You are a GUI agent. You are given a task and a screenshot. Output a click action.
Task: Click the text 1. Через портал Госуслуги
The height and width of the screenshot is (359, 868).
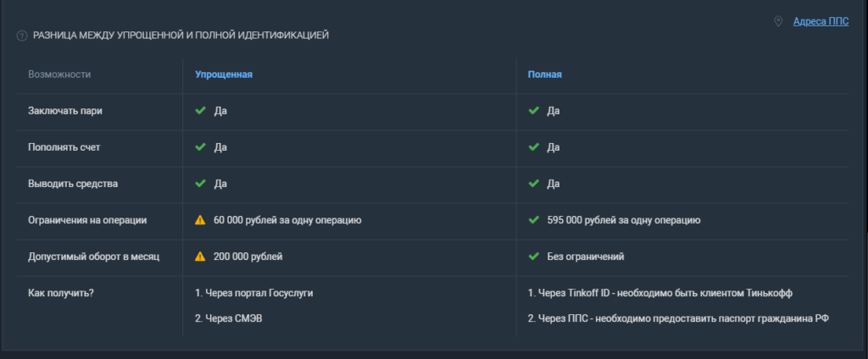click(254, 293)
